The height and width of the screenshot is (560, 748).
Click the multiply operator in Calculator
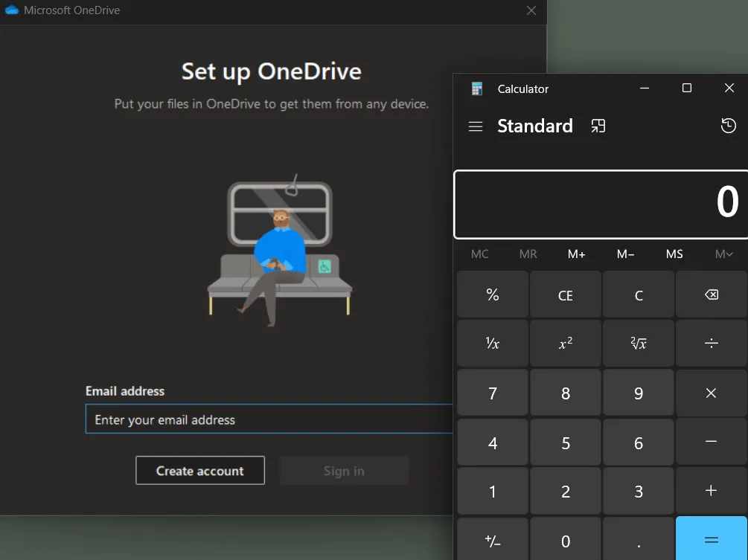coord(711,393)
